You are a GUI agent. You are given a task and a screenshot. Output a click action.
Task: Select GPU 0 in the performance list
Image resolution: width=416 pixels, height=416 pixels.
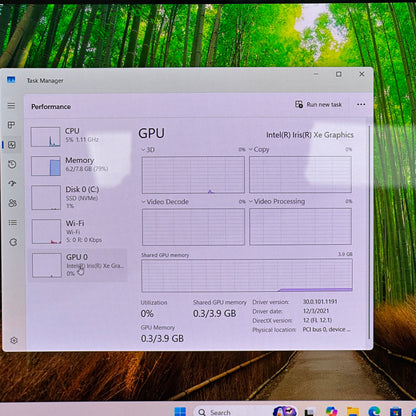(x=79, y=265)
